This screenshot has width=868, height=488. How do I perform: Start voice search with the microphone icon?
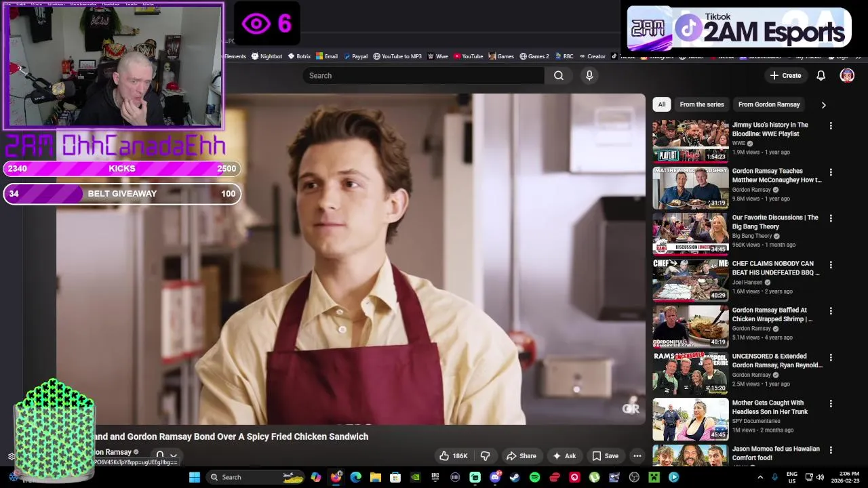(589, 76)
